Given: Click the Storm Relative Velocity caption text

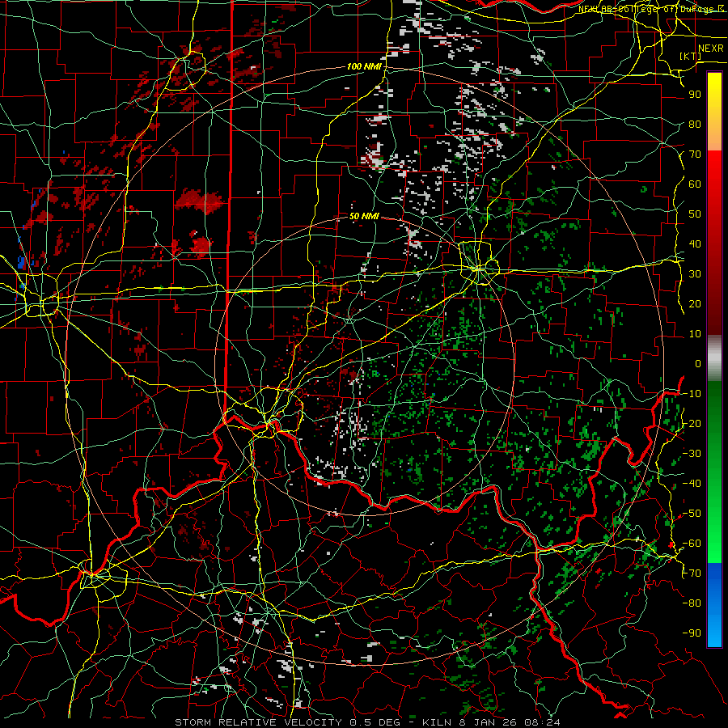Looking at the screenshot, I should [366, 722].
